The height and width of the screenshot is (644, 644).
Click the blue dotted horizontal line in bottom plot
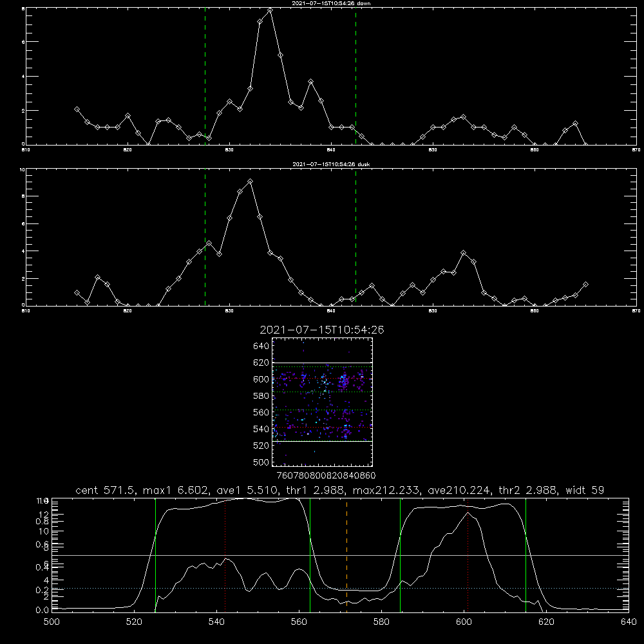[x=340, y=589]
